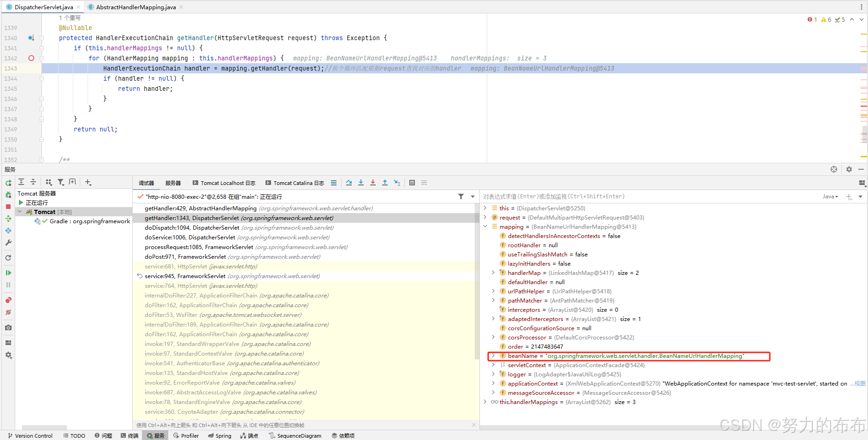Open services panel gear settings
The width and height of the screenshot is (868, 440).
point(849,169)
